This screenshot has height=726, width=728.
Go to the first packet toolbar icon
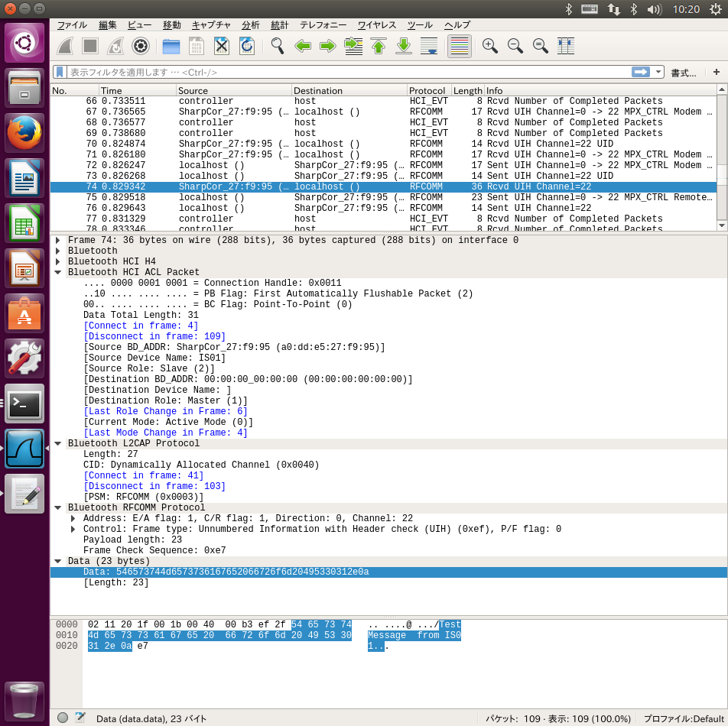click(x=379, y=46)
